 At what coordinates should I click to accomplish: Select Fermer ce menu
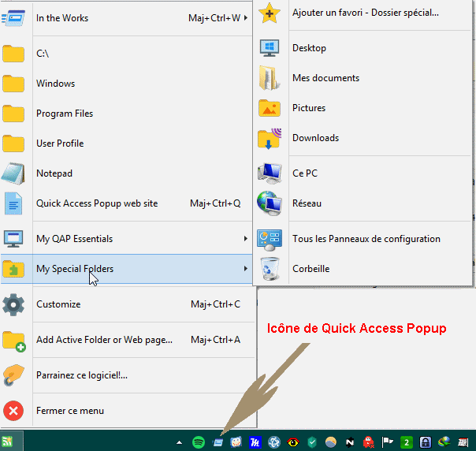coord(128,411)
